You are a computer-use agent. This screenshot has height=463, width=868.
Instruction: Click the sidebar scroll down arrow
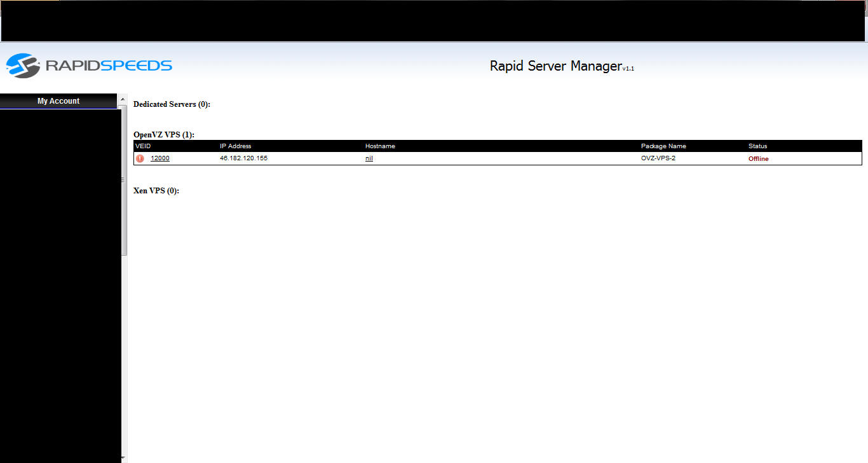coord(123,458)
